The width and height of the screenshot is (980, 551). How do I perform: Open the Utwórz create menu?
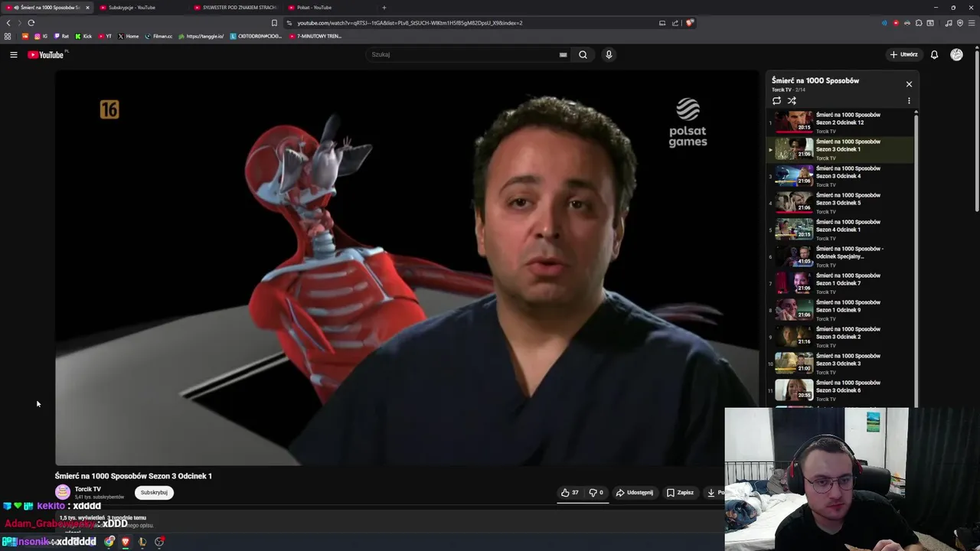coord(903,54)
